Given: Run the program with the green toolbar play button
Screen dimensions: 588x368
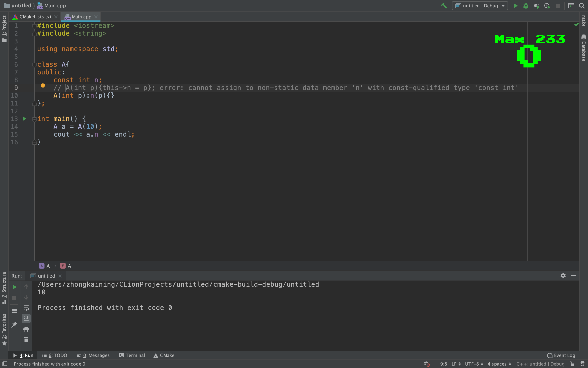Looking at the screenshot, I should pyautogui.click(x=515, y=6).
